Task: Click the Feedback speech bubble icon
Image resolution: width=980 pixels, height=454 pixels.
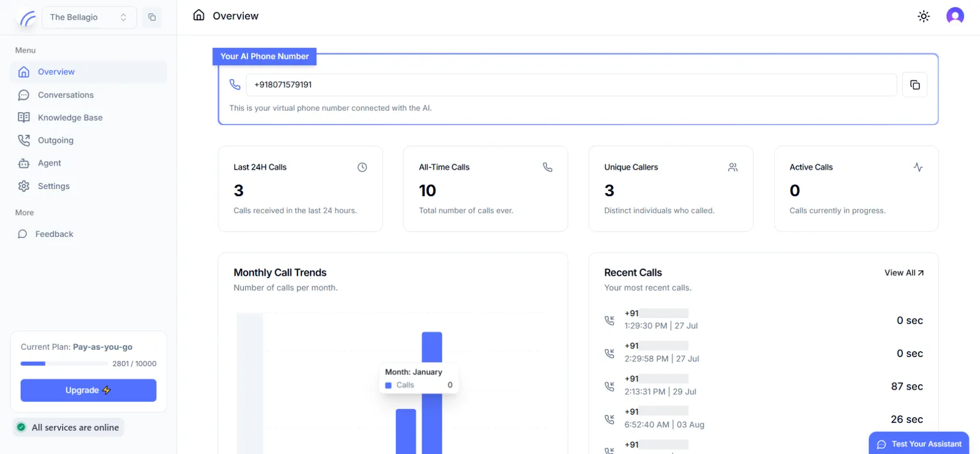Action: (x=23, y=234)
